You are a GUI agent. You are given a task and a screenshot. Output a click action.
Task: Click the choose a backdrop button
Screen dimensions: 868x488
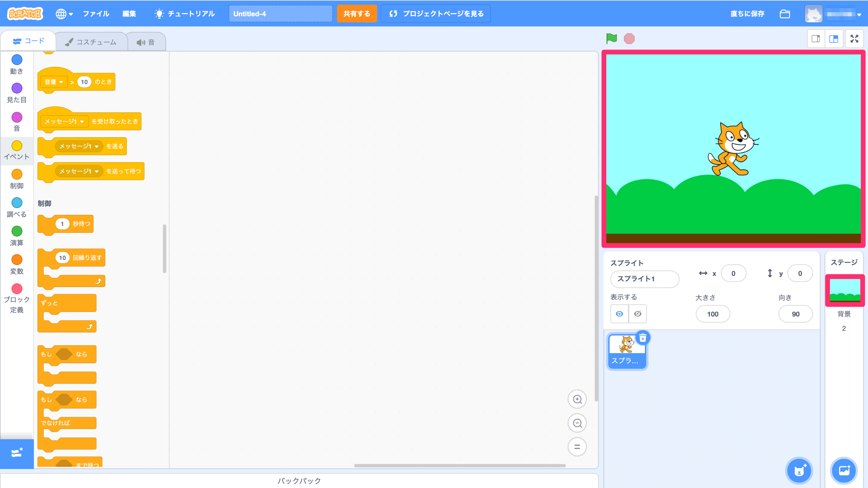tap(844, 471)
